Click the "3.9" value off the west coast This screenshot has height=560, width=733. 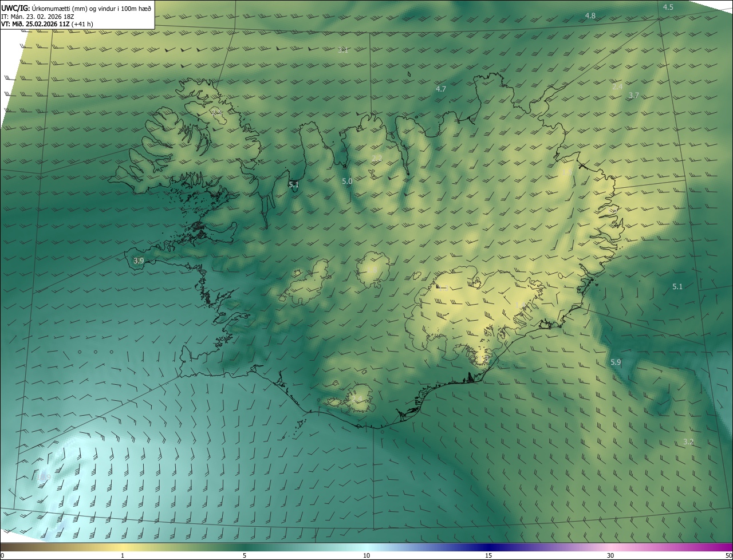(138, 261)
